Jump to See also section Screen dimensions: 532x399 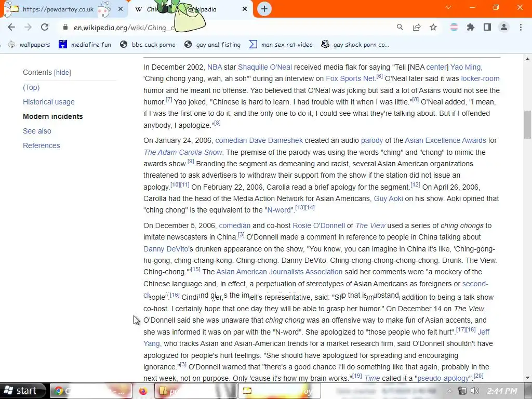pos(37,131)
